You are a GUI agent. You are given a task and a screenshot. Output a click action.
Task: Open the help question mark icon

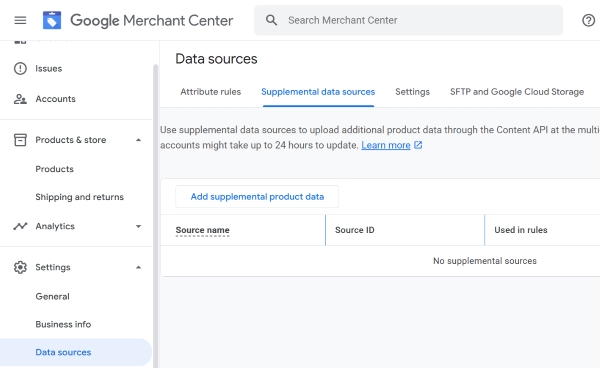588,20
